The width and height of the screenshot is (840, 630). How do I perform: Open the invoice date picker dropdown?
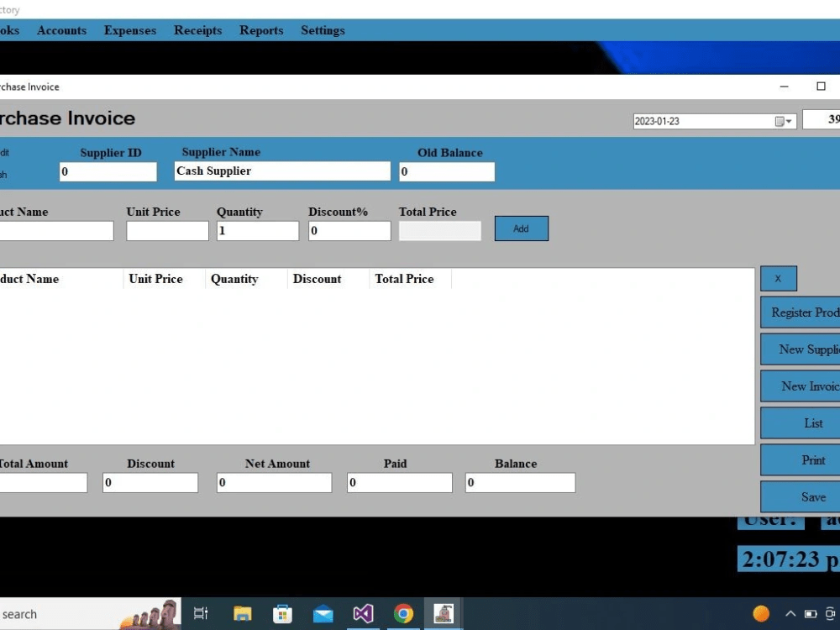coord(788,120)
